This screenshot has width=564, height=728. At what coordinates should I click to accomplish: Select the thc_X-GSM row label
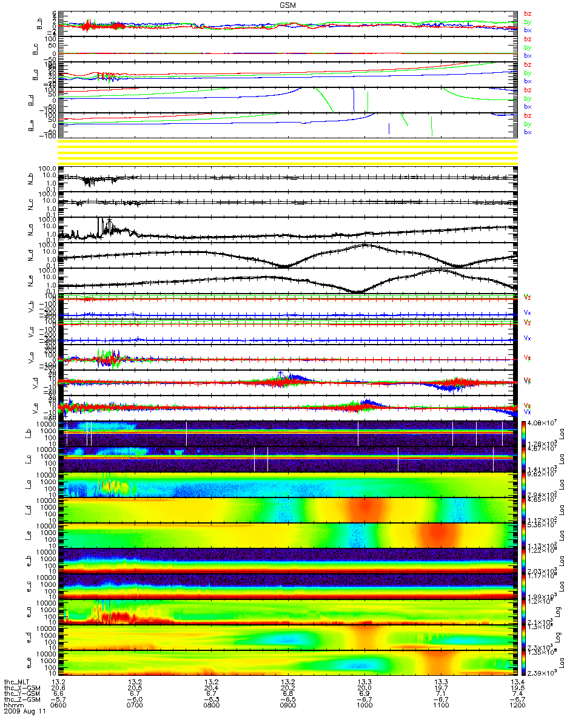point(21,688)
